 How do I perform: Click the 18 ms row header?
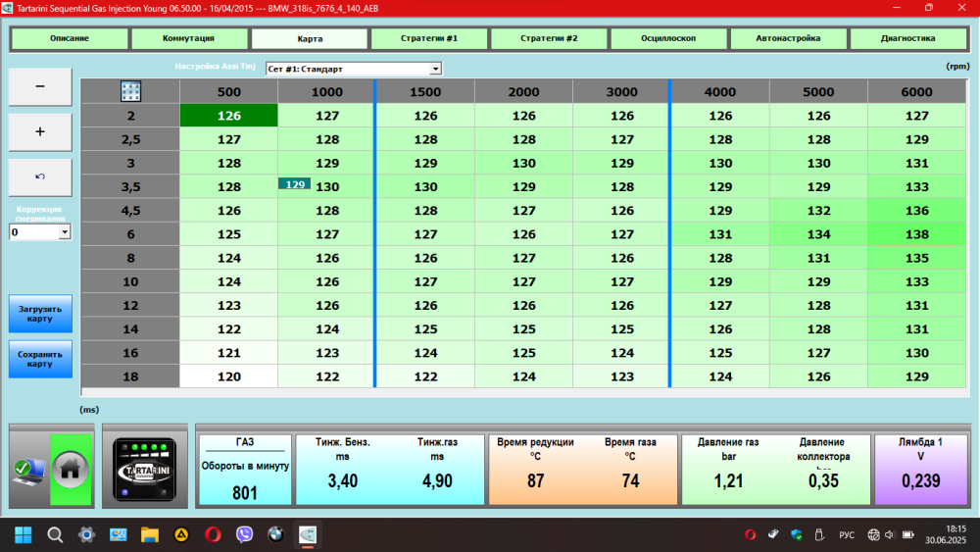(x=130, y=376)
